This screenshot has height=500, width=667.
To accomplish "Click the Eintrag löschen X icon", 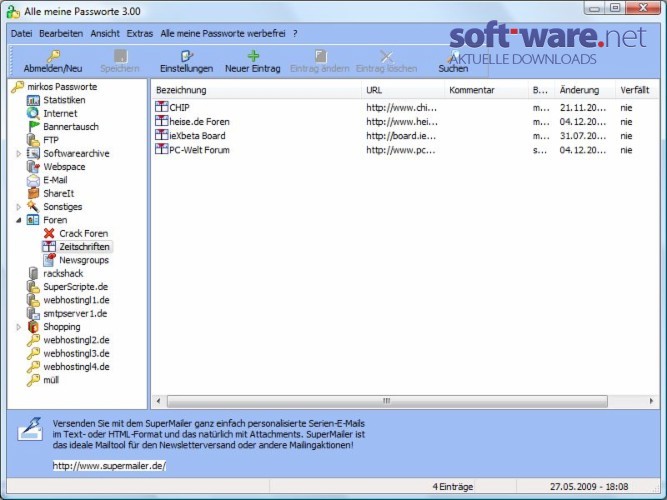I will [386, 56].
